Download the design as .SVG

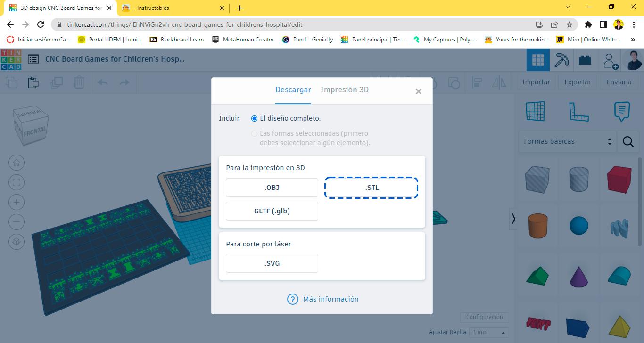272,263
